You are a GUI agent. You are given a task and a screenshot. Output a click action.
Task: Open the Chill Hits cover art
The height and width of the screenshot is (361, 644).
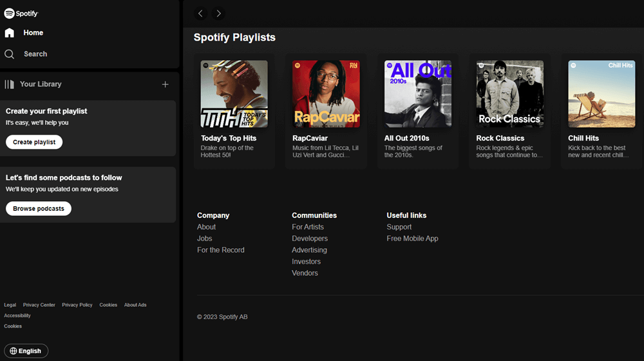(601, 93)
